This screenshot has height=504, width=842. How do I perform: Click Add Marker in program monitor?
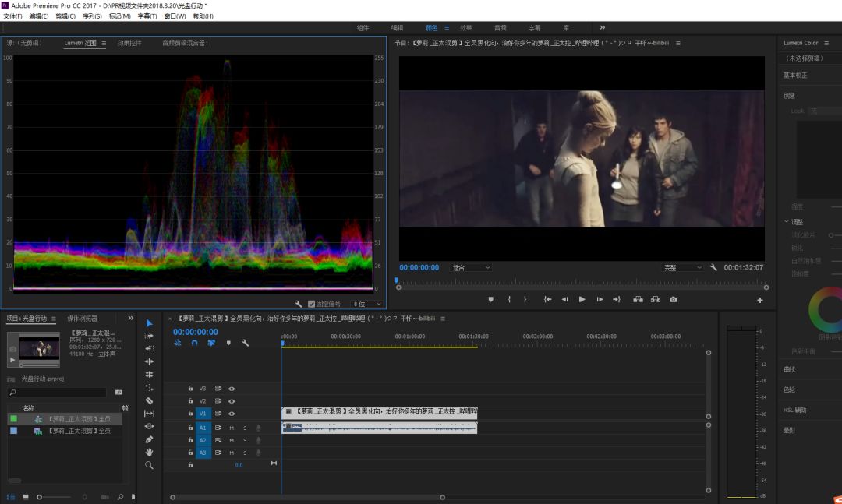pyautogui.click(x=491, y=299)
